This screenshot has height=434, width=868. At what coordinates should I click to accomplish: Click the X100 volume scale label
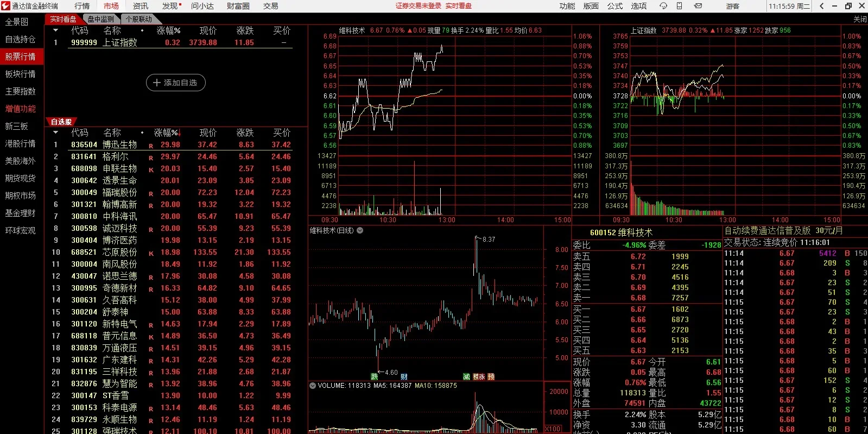click(553, 429)
